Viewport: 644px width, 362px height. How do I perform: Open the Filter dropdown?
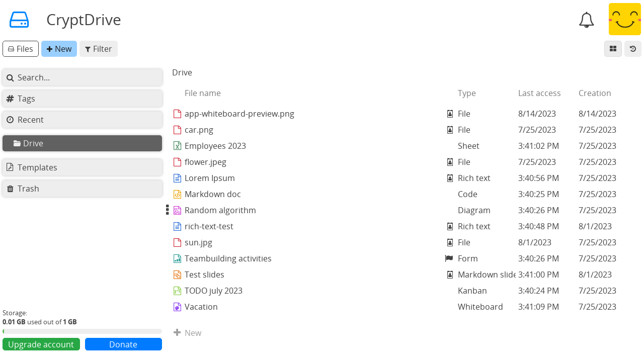99,49
